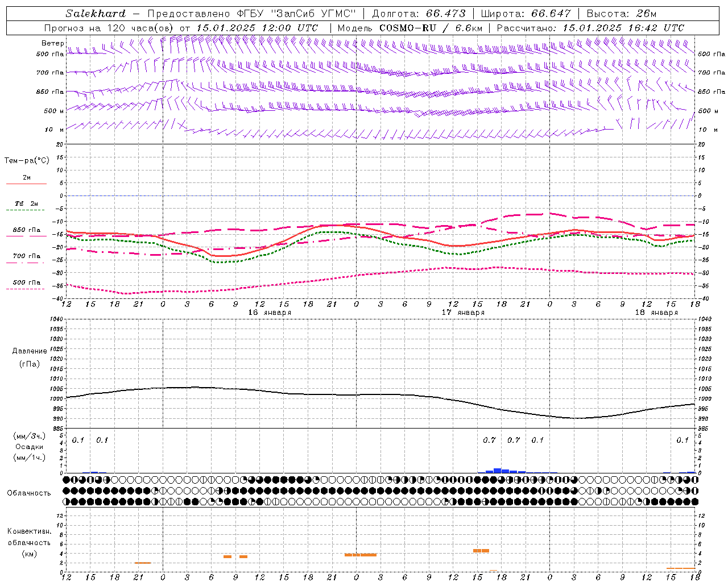
Task: Click the "17 января" date label
Action: 463,313
